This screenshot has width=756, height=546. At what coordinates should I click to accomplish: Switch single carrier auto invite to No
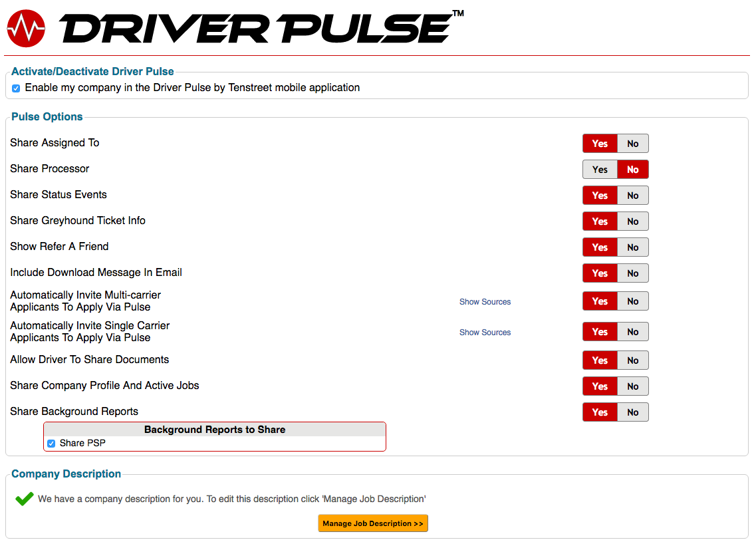(632, 332)
